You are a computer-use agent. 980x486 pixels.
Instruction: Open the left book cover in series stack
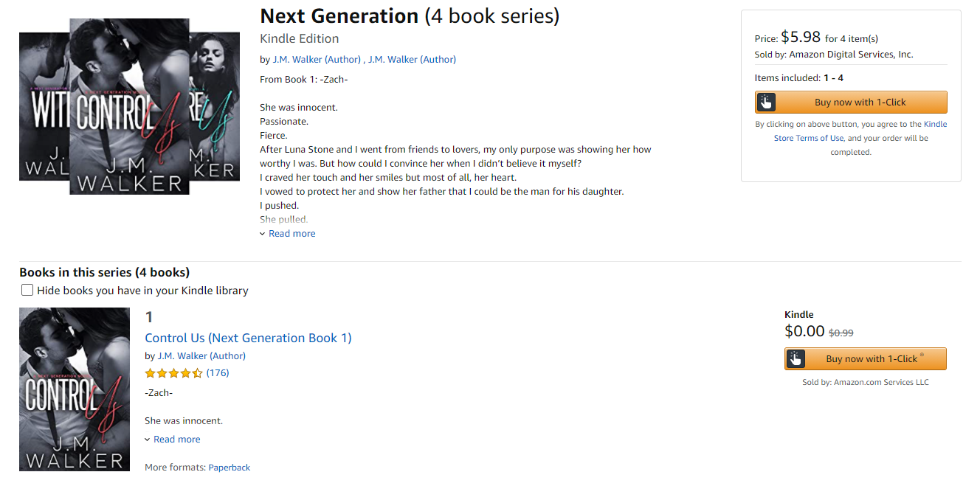point(44,107)
